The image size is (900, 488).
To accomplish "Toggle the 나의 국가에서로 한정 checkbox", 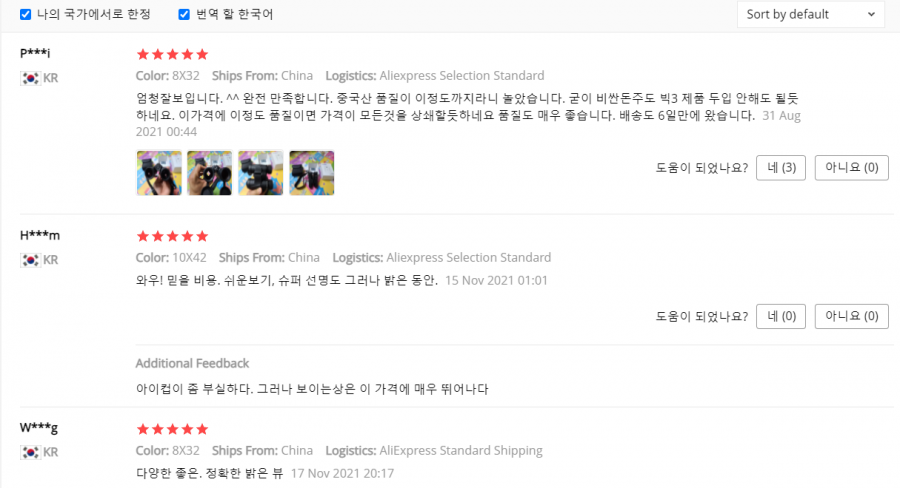I will (x=25, y=14).
